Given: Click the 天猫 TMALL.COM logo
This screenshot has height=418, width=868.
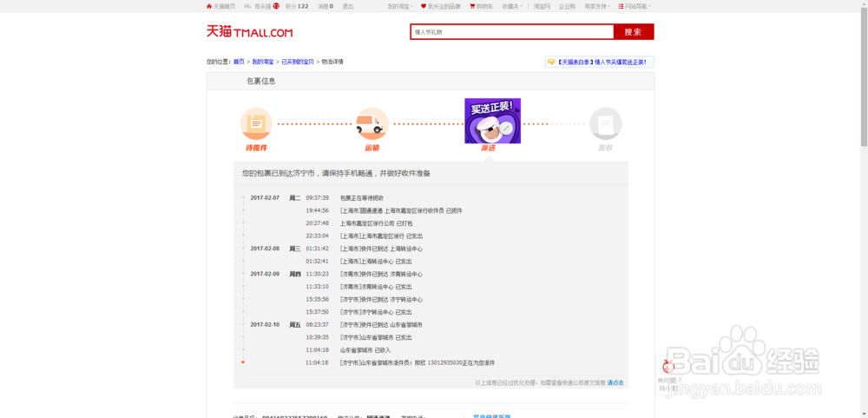Looking at the screenshot, I should (x=250, y=31).
